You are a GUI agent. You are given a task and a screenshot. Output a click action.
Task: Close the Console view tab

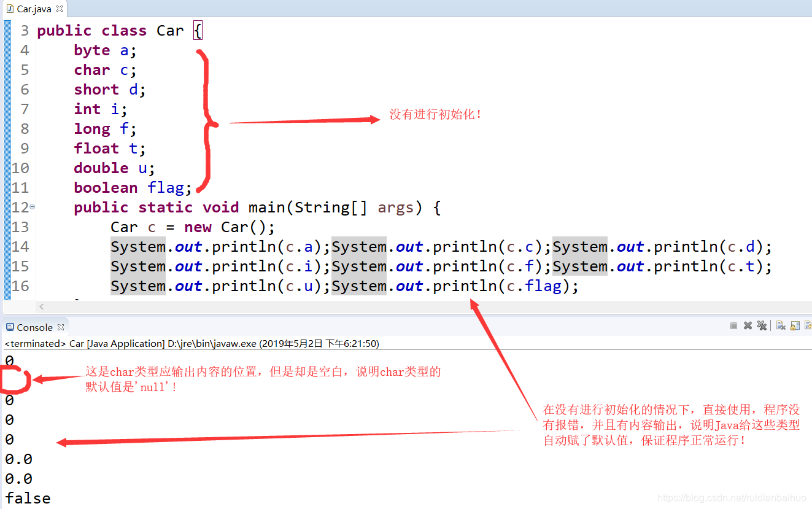60,327
